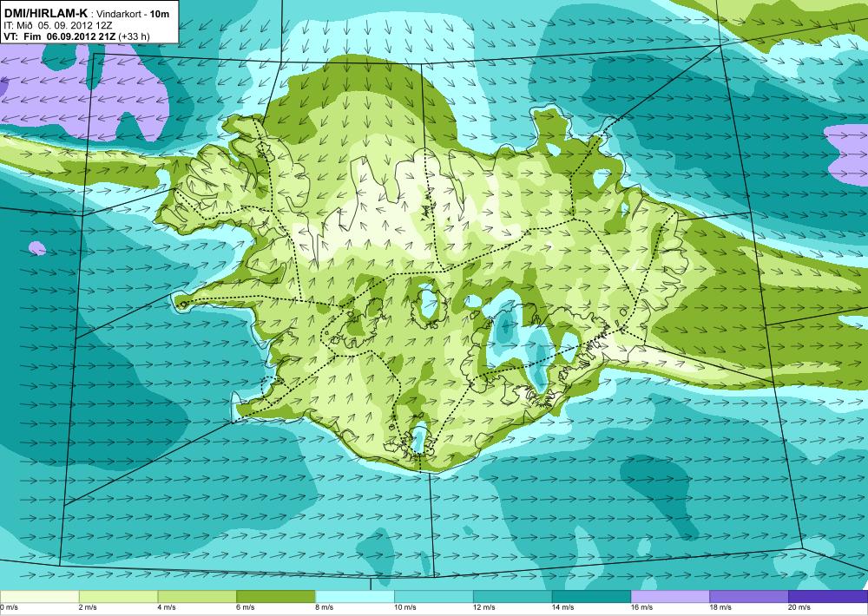Click the medium purple 18–20 m/s legend swatch
This screenshot has height=616, width=868.
coord(749,597)
